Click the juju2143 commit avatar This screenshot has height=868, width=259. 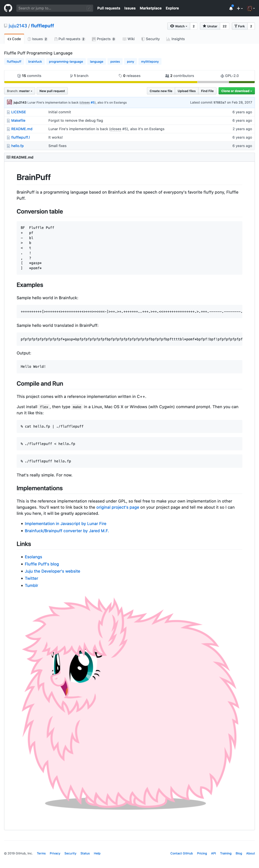(x=9, y=103)
